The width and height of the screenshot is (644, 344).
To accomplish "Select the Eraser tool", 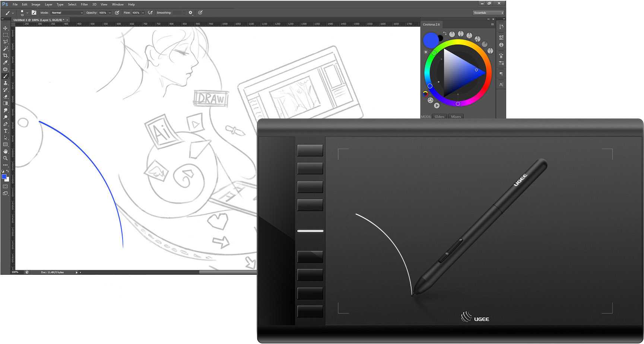I will pyautogui.click(x=5, y=96).
